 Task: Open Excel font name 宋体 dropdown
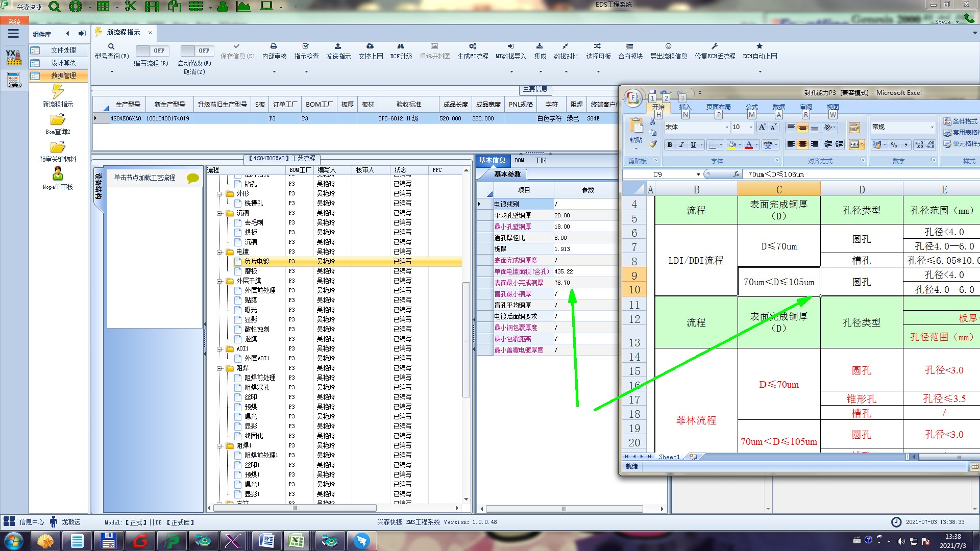[x=726, y=127]
